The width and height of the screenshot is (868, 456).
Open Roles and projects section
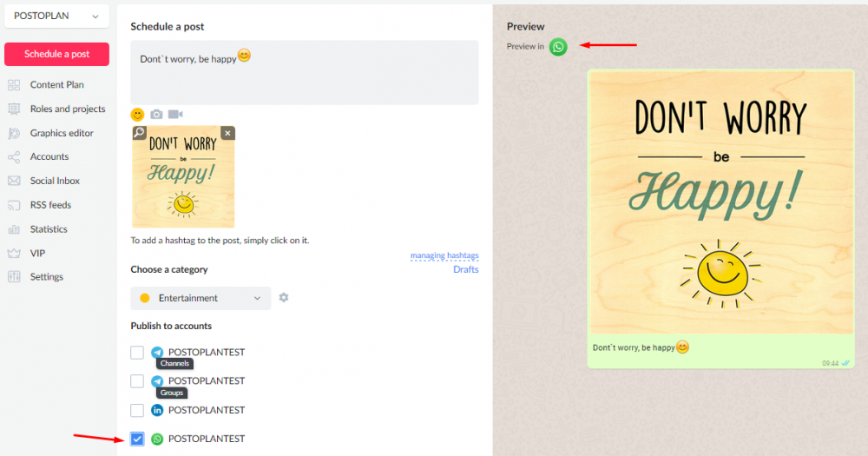pos(68,109)
